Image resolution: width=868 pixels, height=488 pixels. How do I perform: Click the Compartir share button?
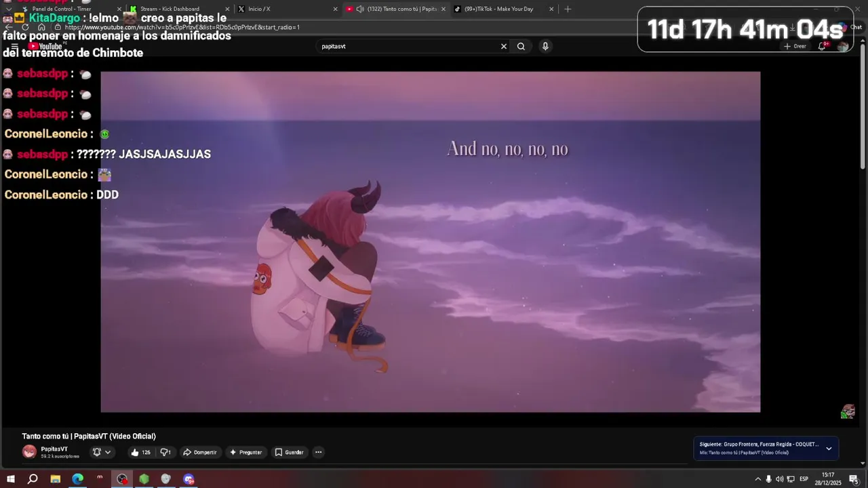[200, 452]
